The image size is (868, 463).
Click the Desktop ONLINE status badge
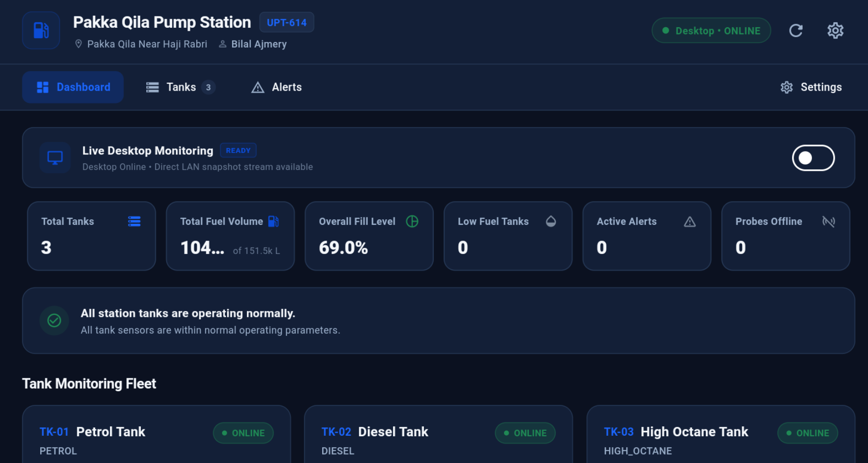(x=711, y=31)
